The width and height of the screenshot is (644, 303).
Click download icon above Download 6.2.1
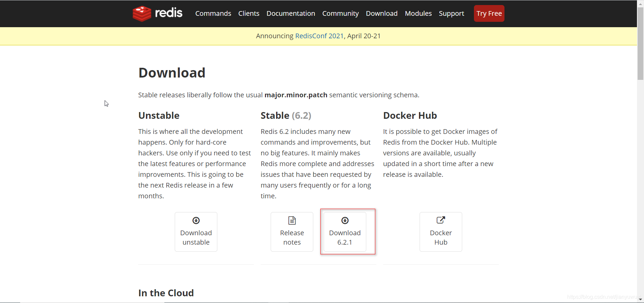(x=345, y=220)
